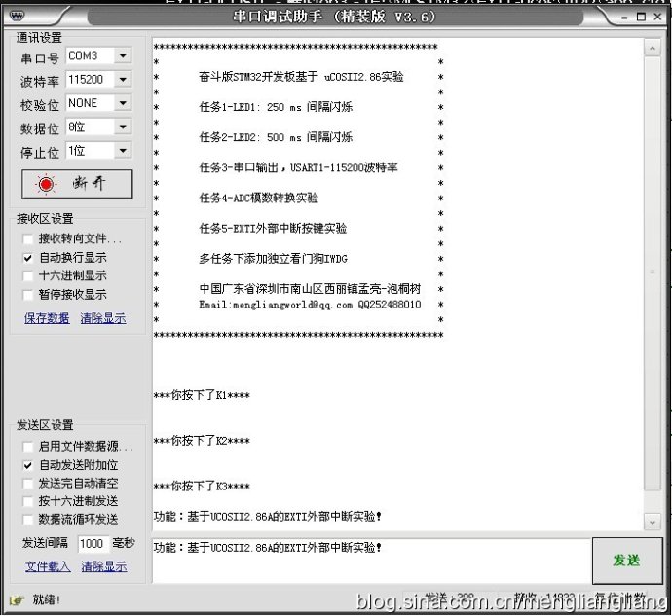Click the line 任务5-EXTI外部中断按键实验

273,229
